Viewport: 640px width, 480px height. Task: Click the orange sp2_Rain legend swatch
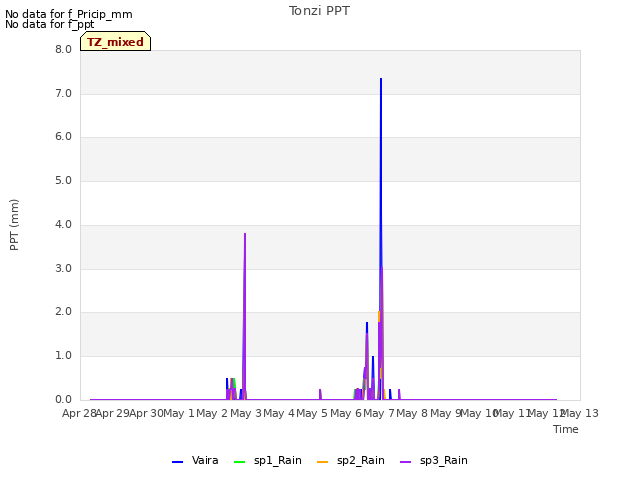click(322, 462)
